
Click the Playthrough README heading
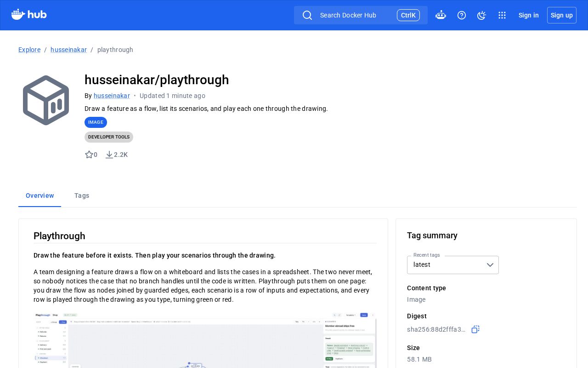(x=59, y=236)
